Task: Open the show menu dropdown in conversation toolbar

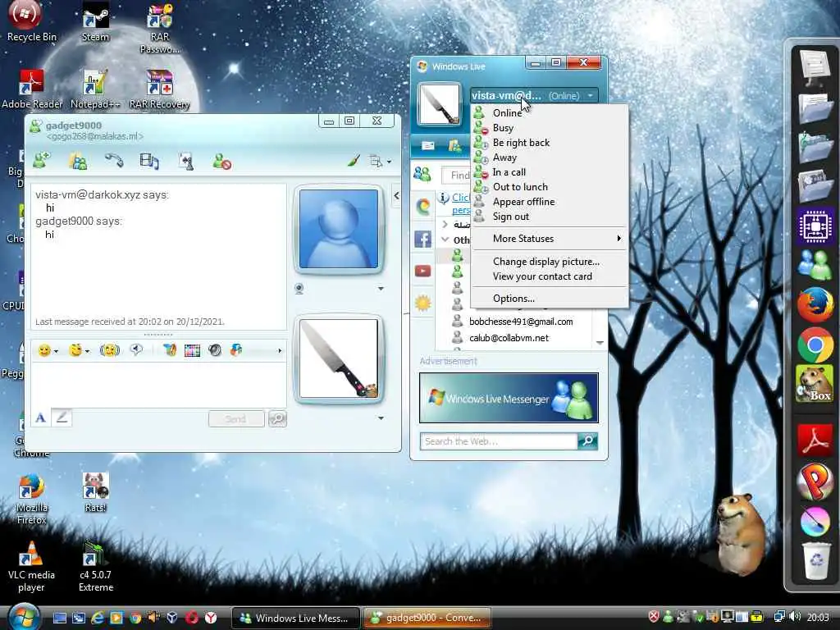Action: (380, 161)
